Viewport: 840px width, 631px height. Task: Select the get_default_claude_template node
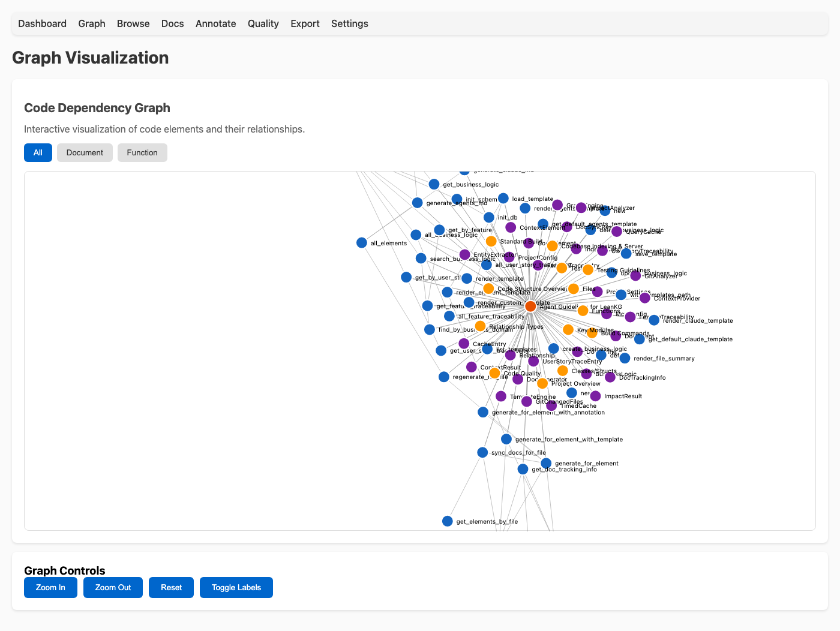[x=639, y=339]
